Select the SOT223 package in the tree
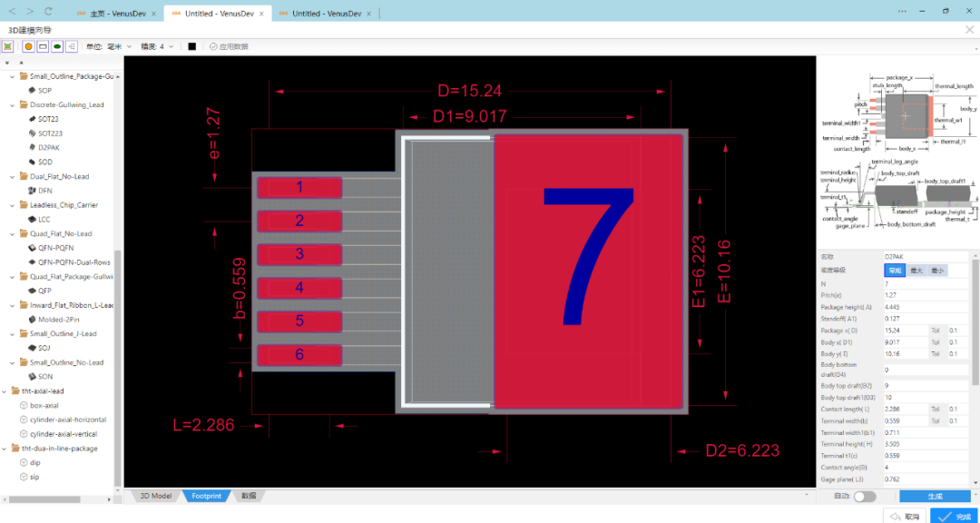This screenshot has width=980, height=523. pyautogui.click(x=50, y=133)
